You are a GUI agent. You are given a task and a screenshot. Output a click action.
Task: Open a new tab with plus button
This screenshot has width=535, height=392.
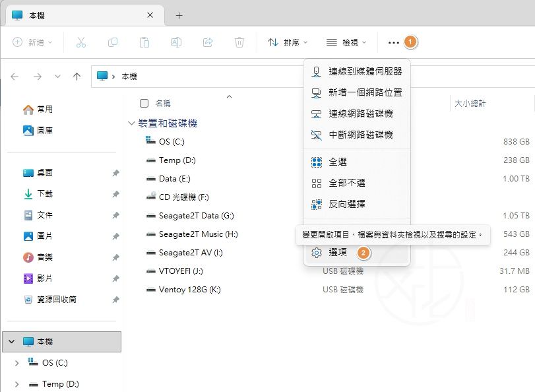[179, 15]
